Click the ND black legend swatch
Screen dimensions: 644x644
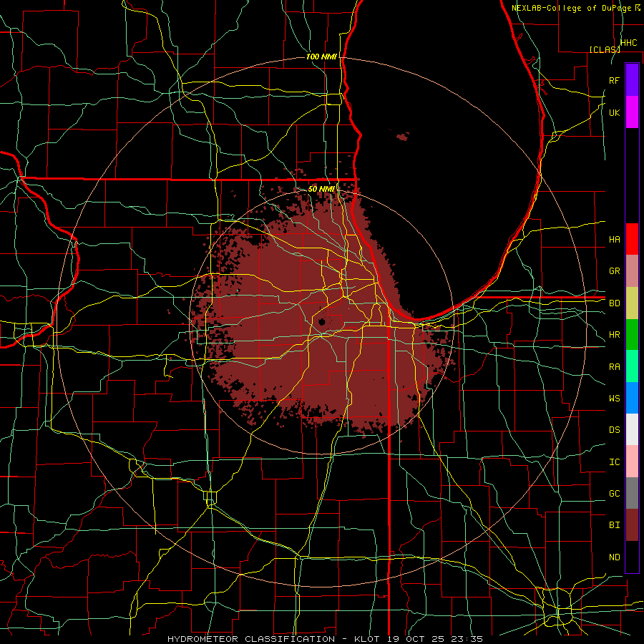pyautogui.click(x=632, y=557)
